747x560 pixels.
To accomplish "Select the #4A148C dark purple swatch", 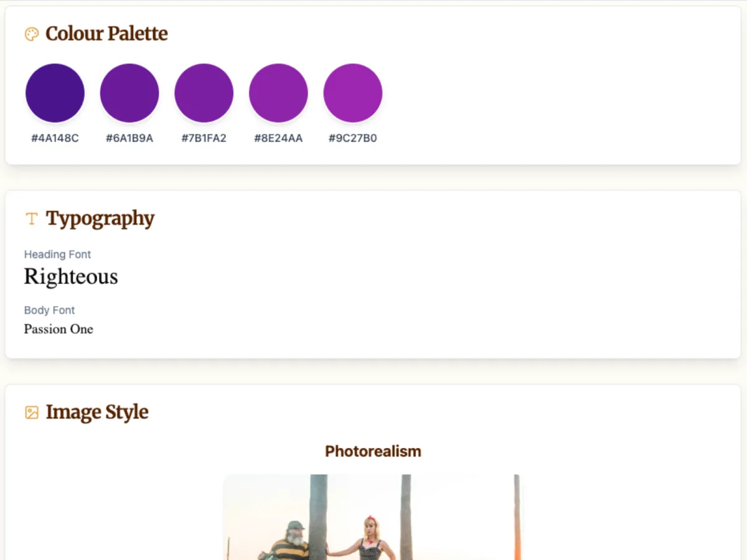I will pyautogui.click(x=55, y=93).
